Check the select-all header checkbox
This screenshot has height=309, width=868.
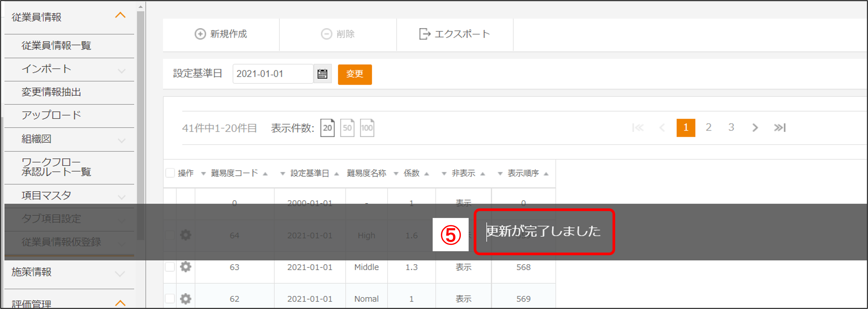pyautogui.click(x=170, y=173)
